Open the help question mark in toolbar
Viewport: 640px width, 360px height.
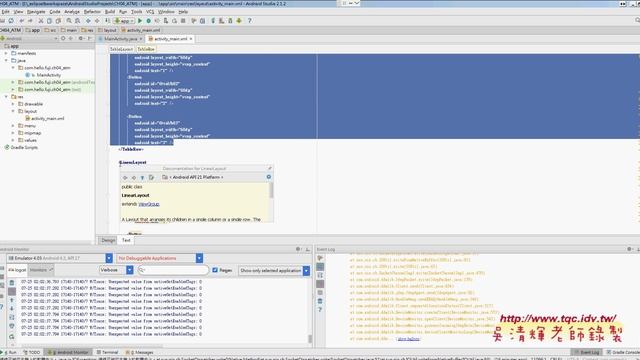click(x=249, y=20)
